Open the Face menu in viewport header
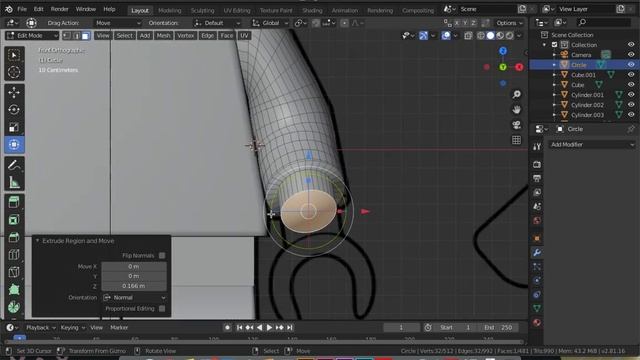The height and width of the screenshot is (360, 640). (227, 36)
